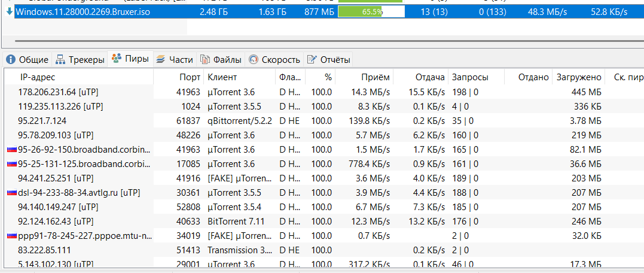Sort peers by % column header

pos(321,77)
